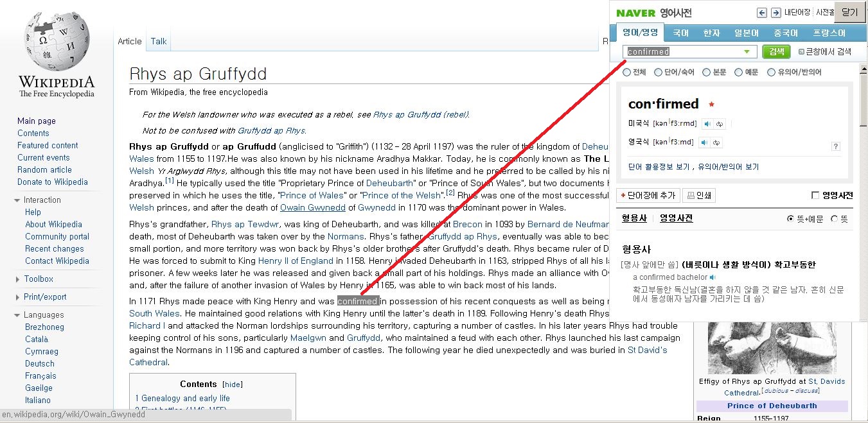Image resolution: width=868 pixels, height=423 pixels.
Task: Switch to 일본어 dictionary tab
Action: tap(747, 33)
